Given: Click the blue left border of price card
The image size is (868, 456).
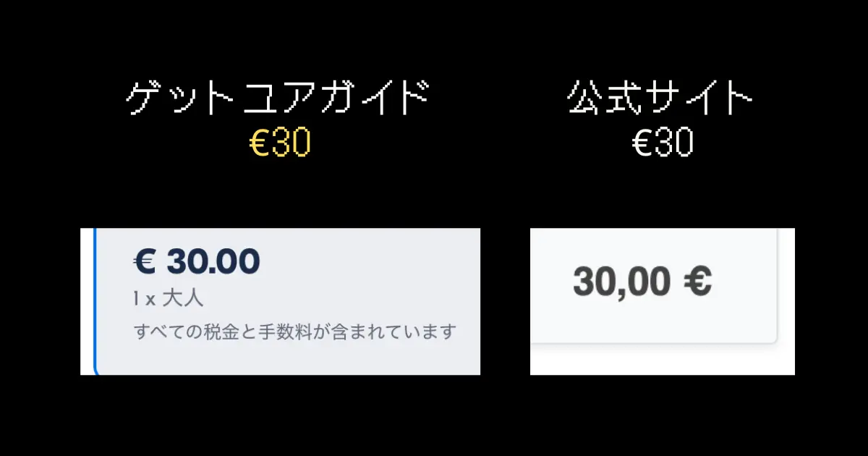Looking at the screenshot, I should coord(95,301).
